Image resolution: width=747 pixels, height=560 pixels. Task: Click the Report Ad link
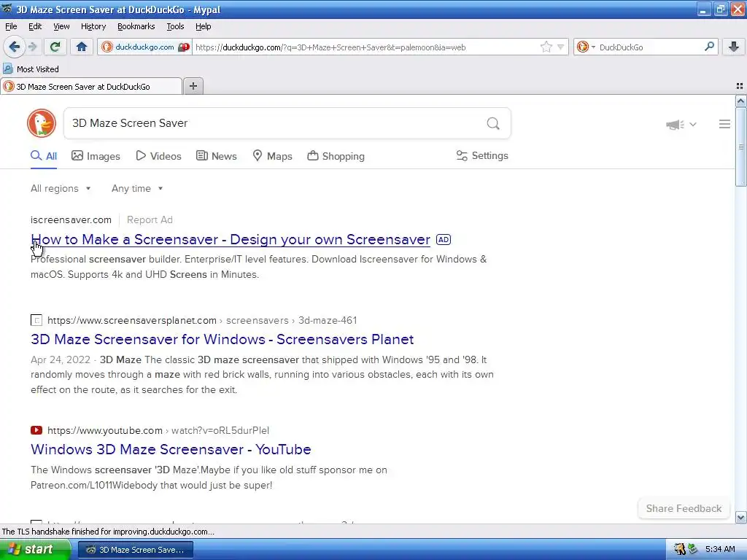(x=150, y=220)
